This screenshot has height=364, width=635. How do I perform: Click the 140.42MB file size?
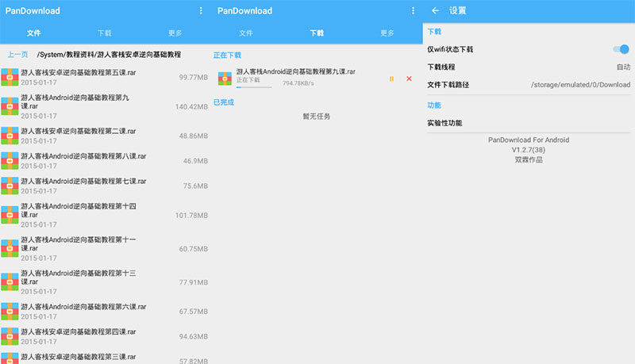point(191,107)
